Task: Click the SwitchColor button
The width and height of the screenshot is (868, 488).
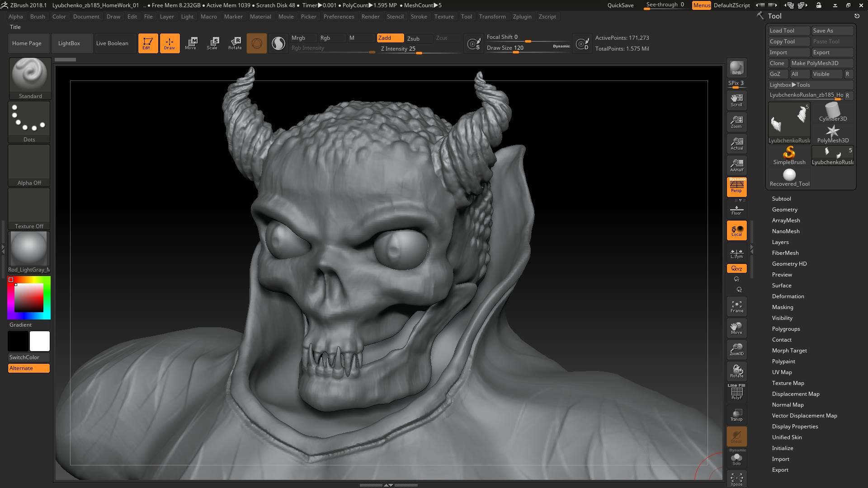Action: point(29,357)
